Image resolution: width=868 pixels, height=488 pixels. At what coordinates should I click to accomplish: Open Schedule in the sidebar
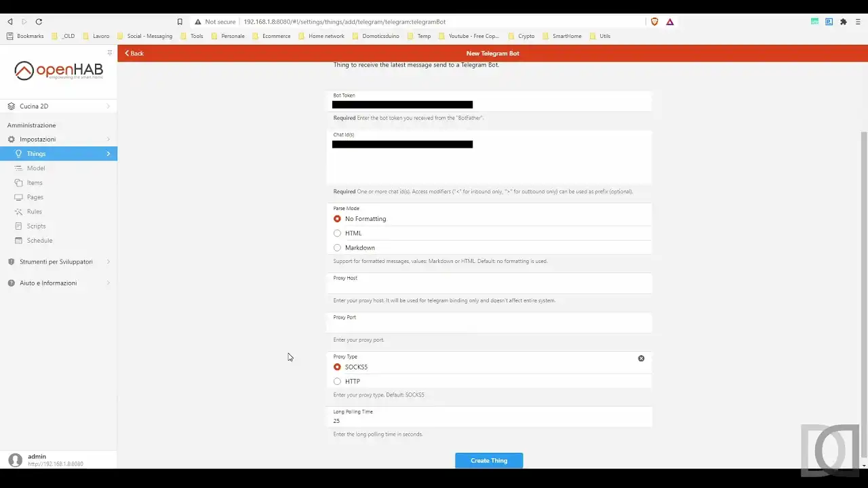58,241
